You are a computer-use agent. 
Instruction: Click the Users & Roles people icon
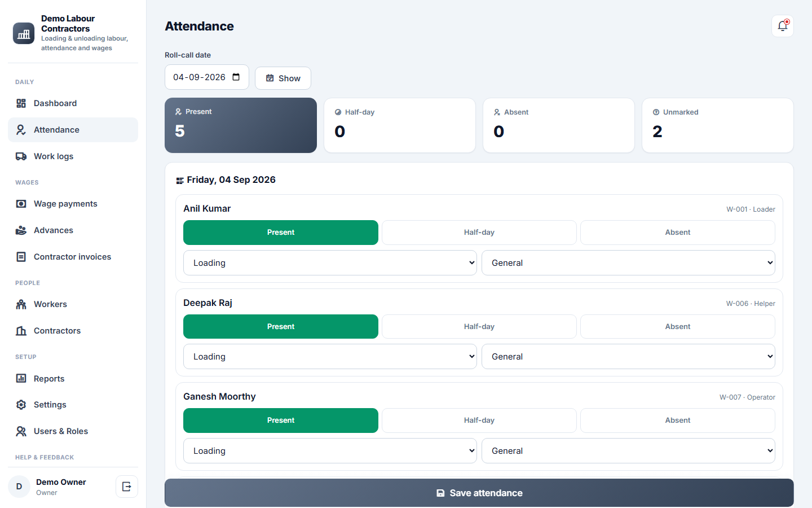[21, 431]
